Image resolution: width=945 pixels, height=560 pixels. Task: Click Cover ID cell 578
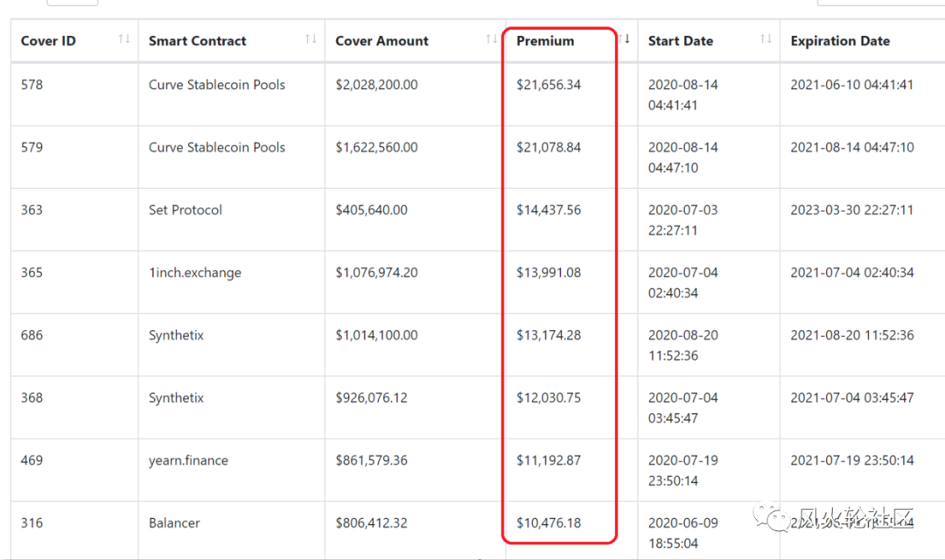pyautogui.click(x=32, y=85)
